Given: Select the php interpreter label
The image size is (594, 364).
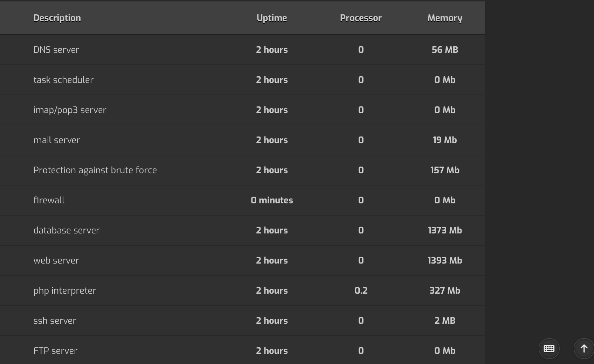Looking at the screenshot, I should pos(64,290).
